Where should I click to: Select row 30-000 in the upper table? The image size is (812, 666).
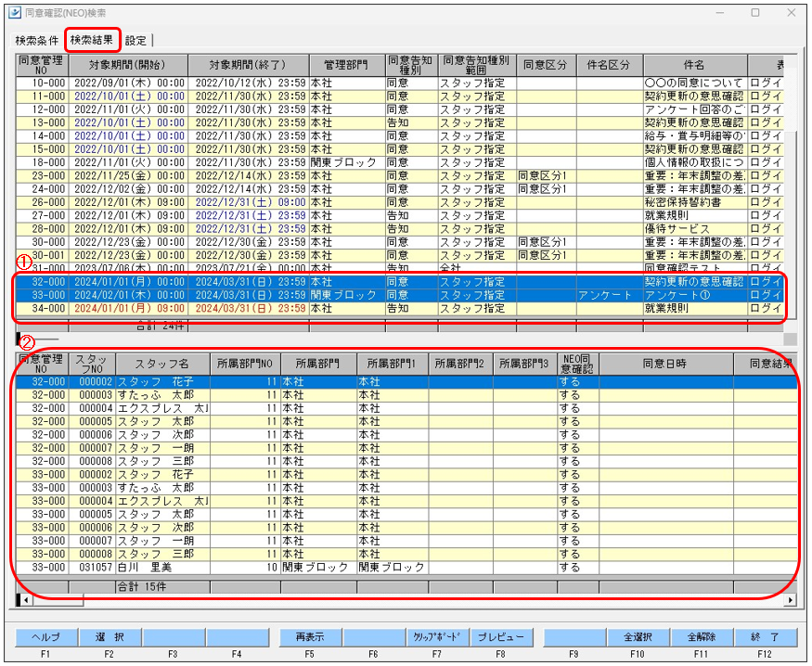tap(399, 242)
